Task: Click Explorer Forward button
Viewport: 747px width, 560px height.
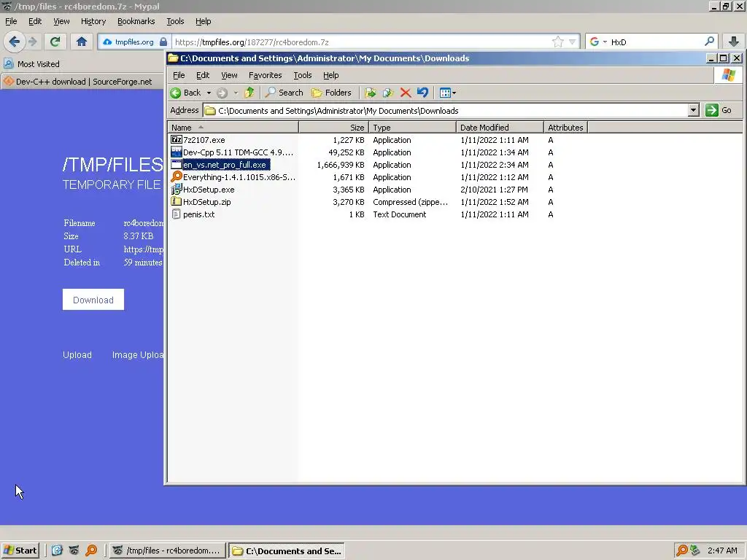Action: (x=222, y=93)
